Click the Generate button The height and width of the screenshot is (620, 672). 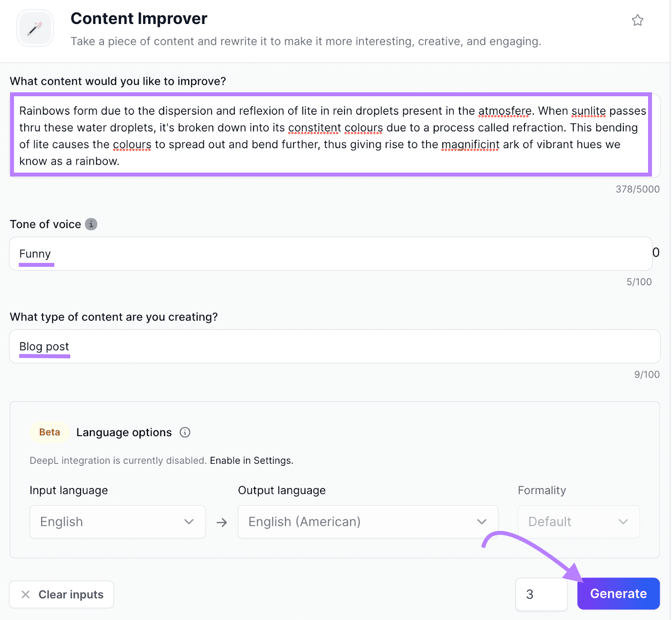click(618, 594)
